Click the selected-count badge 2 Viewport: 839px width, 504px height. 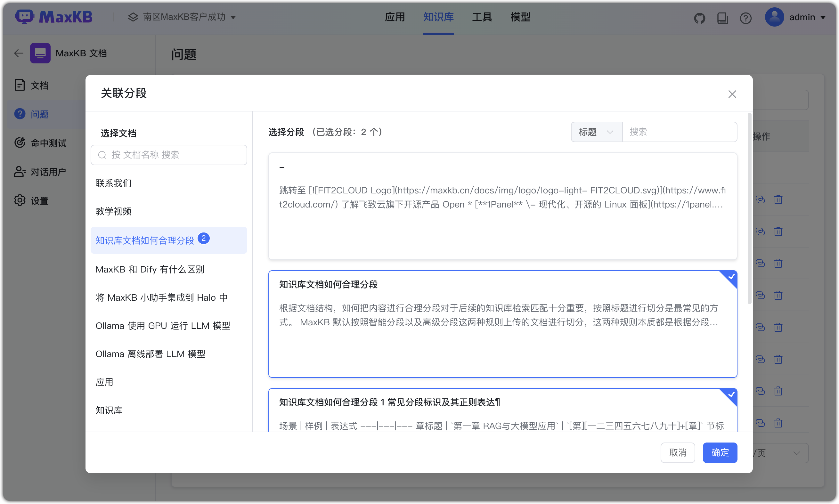click(x=203, y=239)
